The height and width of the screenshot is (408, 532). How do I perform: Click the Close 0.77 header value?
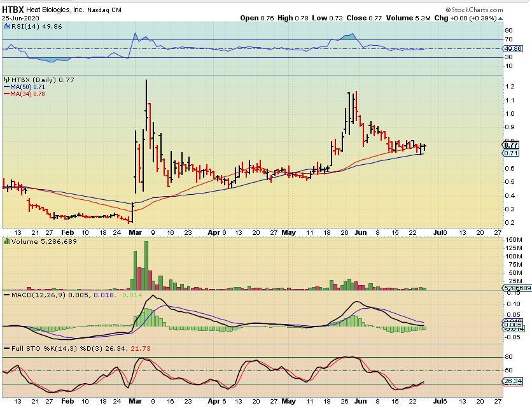364,18
